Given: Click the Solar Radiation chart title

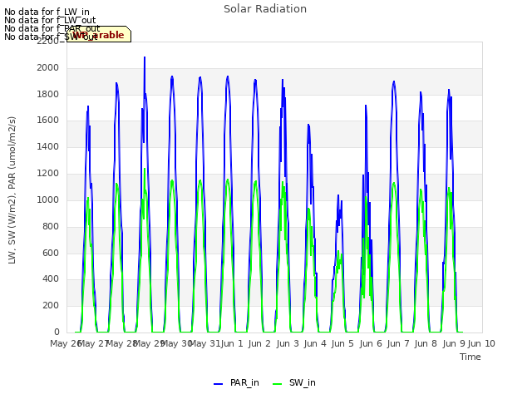Looking at the screenshot, I should 265,9.
